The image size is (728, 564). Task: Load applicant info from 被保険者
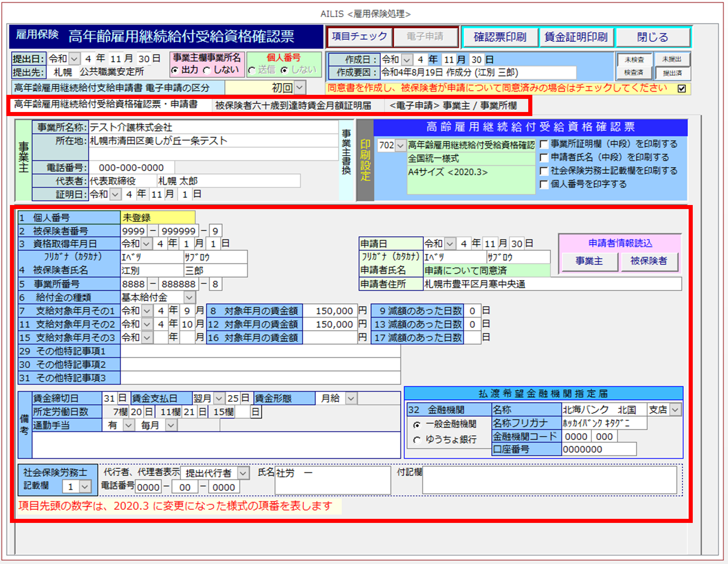pyautogui.click(x=648, y=261)
